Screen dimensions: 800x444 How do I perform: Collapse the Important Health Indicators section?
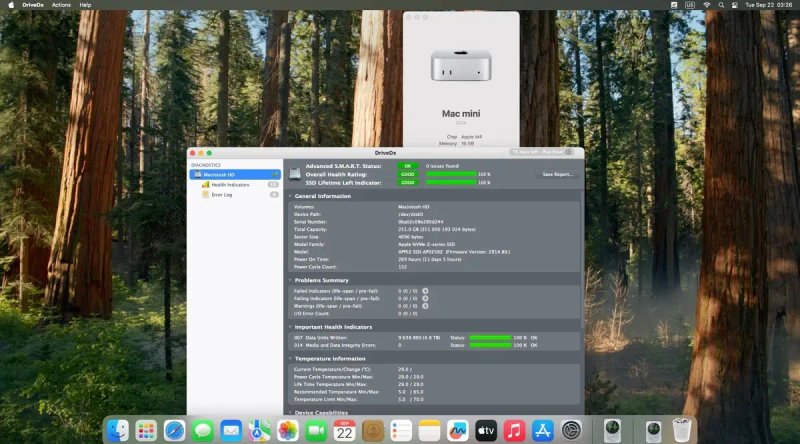[x=290, y=327]
